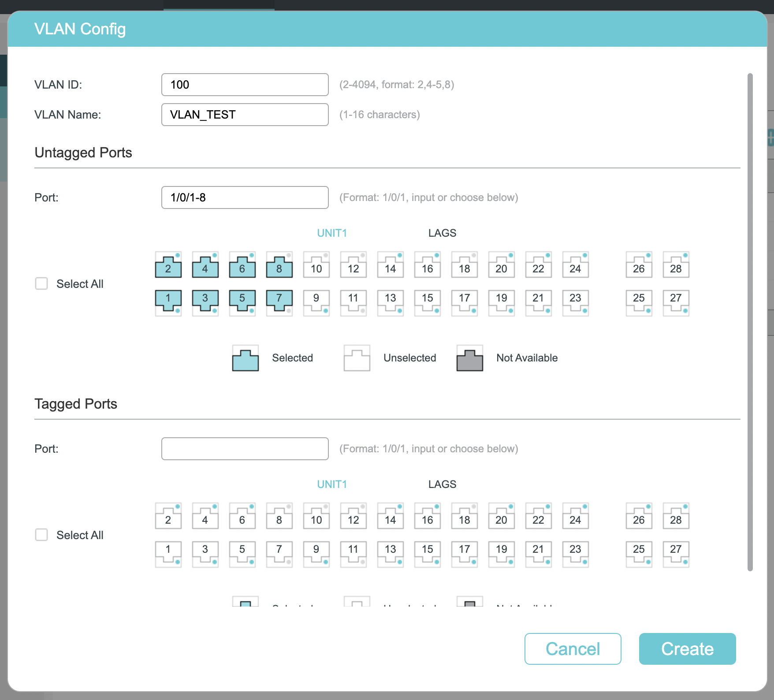Click the dialog vertical scrollbar
This screenshot has width=774, height=700.
[750, 322]
